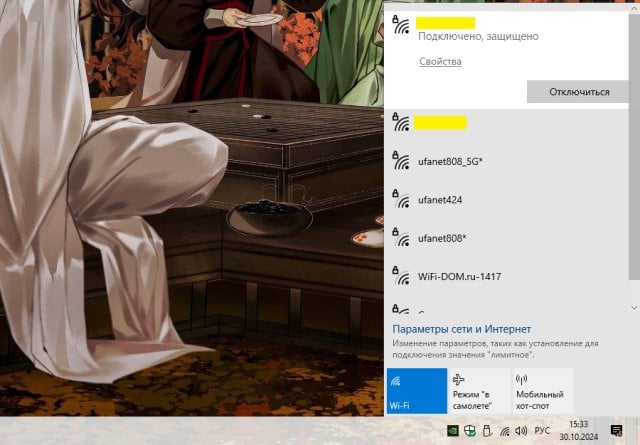Click the РУС language indicator
The image size is (640, 445).
coord(542,430)
